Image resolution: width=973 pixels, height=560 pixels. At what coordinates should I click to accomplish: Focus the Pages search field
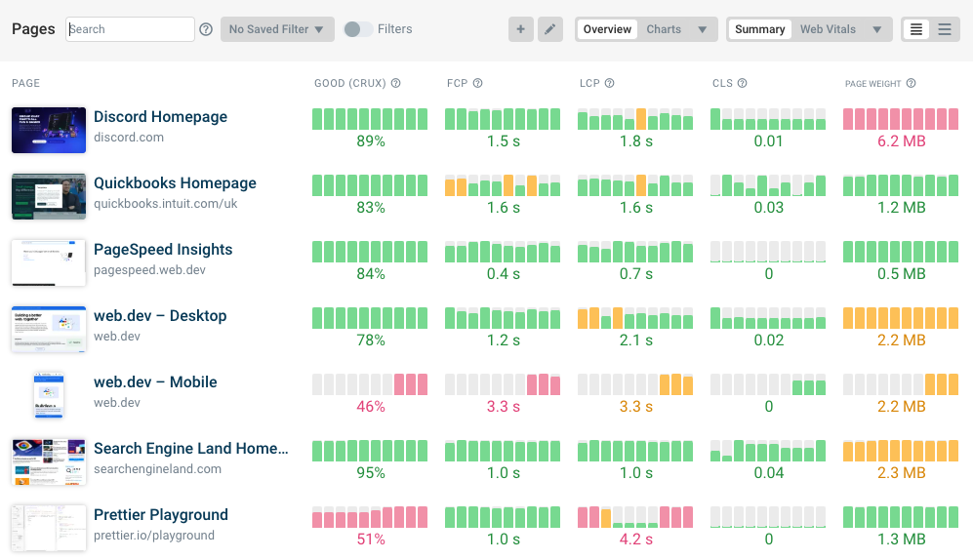131,29
